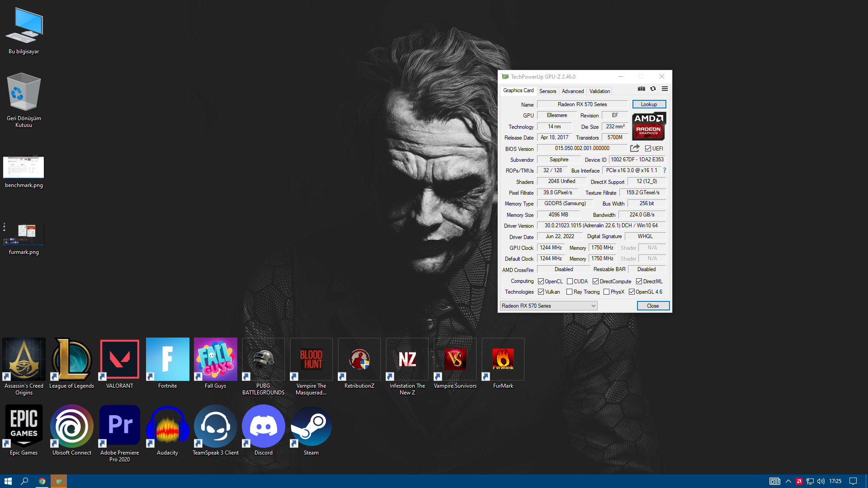Viewport: 868px width, 488px height.
Task: Toggle the CUDA checkbox
Action: tap(570, 282)
